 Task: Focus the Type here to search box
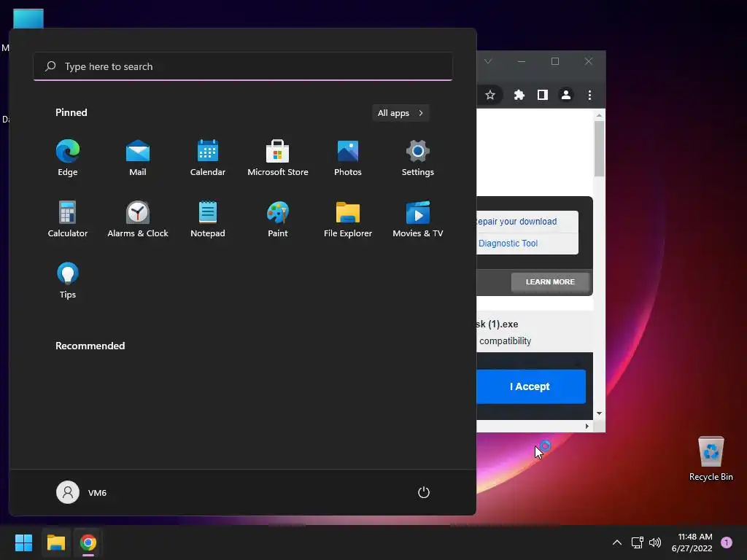(243, 66)
